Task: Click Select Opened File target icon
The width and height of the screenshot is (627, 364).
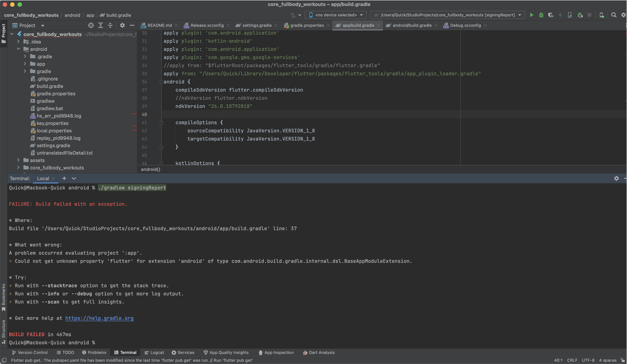Action: click(91, 25)
